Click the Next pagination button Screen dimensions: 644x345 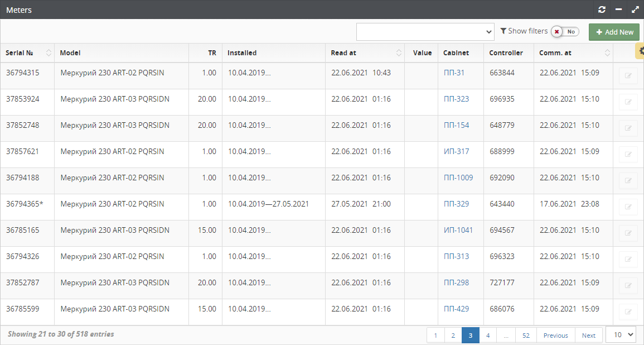[589, 335]
